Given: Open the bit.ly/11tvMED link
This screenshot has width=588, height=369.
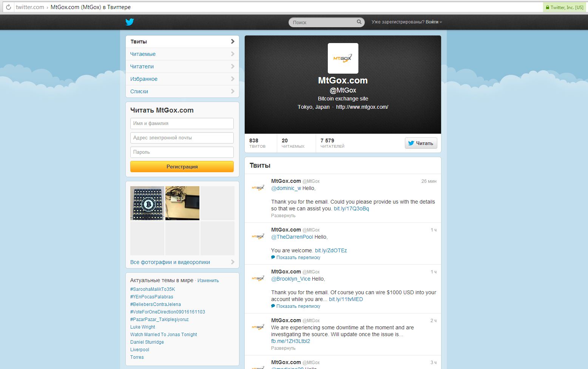Looking at the screenshot, I should (x=346, y=299).
